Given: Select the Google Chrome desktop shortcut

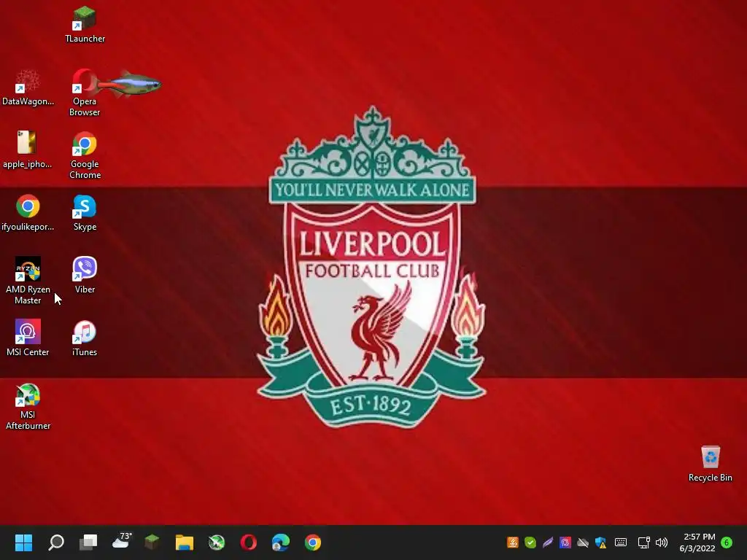Looking at the screenshot, I should tap(85, 156).
